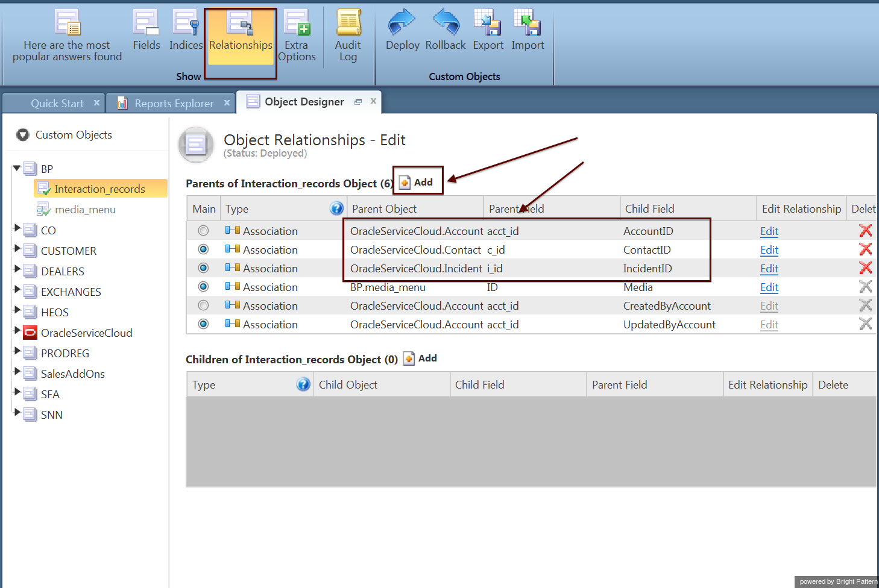Click Add icon for Children relationships
Viewport: 879px width, 588px height.
[x=409, y=358]
